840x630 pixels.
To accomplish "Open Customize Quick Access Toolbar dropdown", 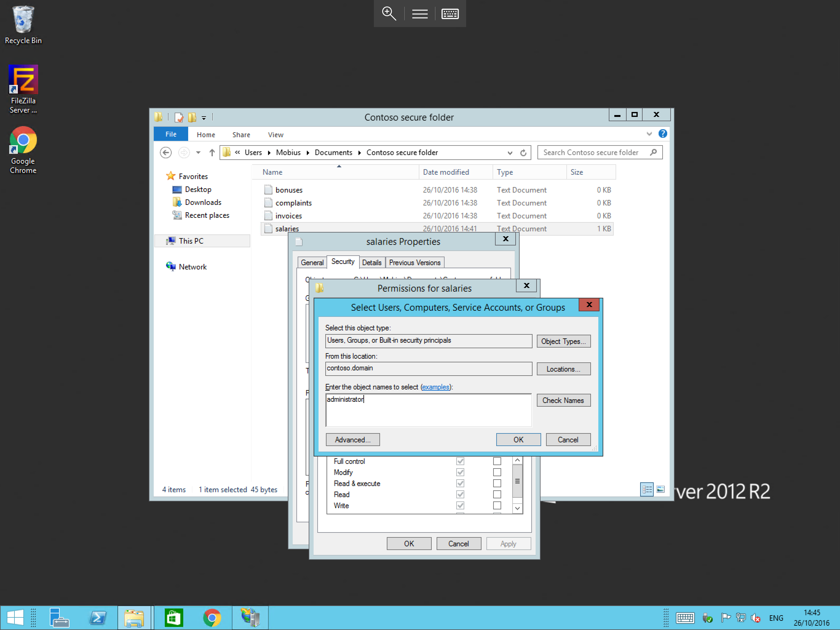I will coord(204,118).
